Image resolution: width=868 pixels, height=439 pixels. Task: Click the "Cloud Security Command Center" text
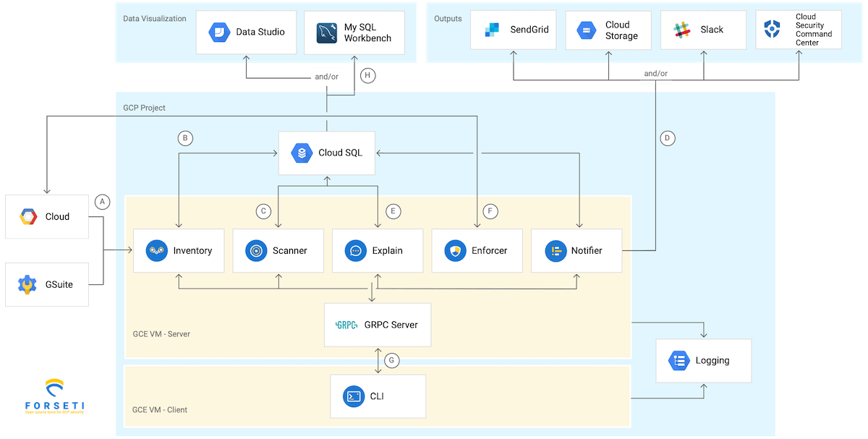814,30
